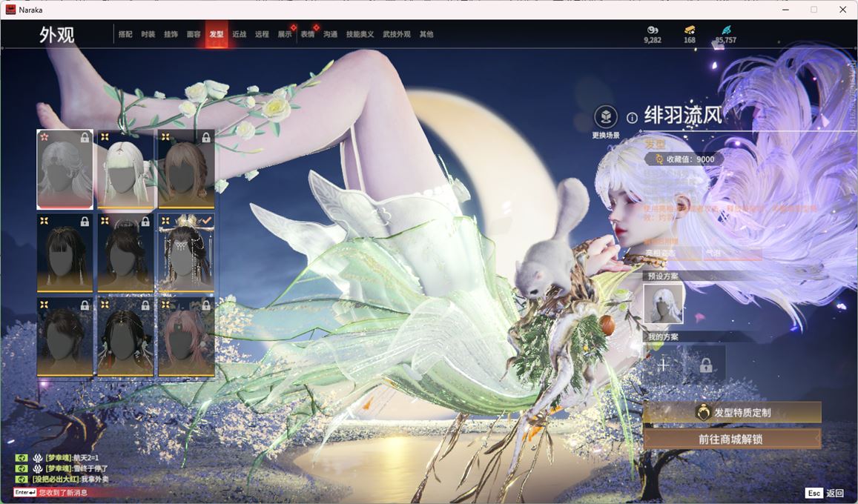This screenshot has width=858, height=504.
Task: Click 返回 to go back
Action: pos(835,493)
